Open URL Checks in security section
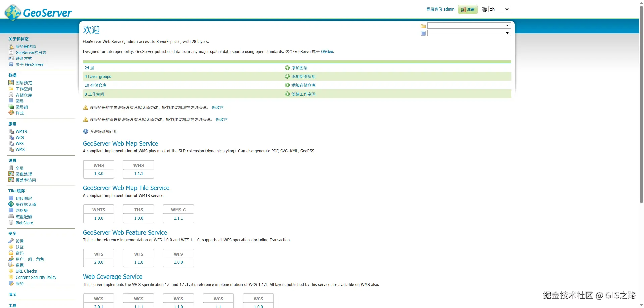644x308 pixels. point(26,271)
